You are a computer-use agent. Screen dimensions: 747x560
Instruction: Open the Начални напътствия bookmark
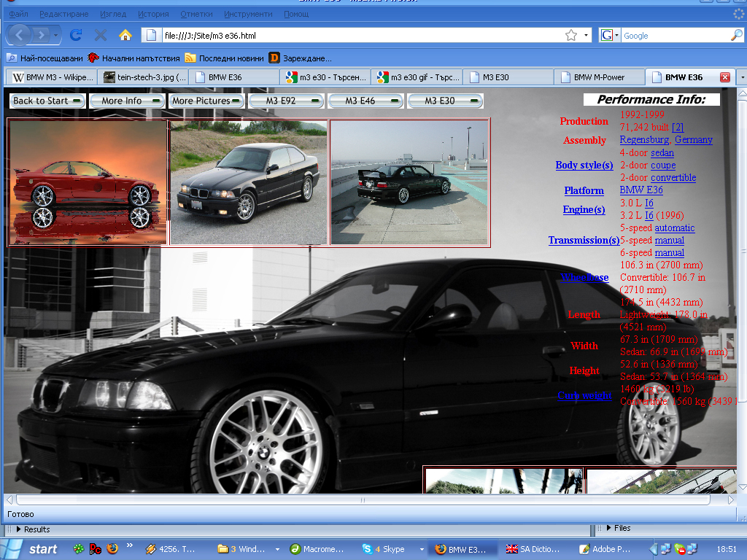pos(134,58)
